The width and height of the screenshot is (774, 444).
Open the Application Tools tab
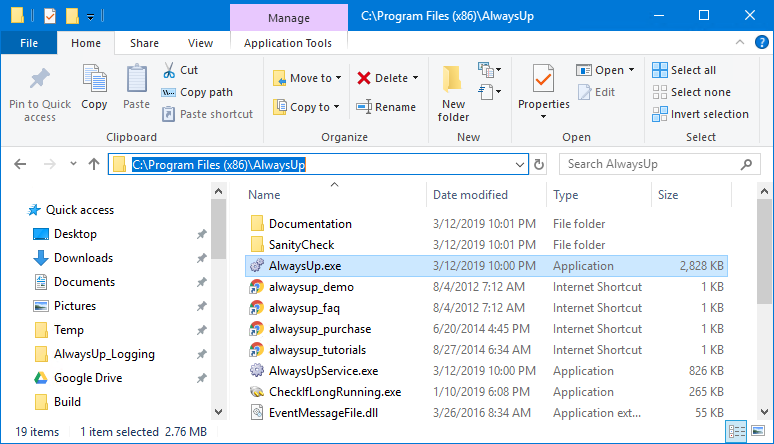(288, 43)
